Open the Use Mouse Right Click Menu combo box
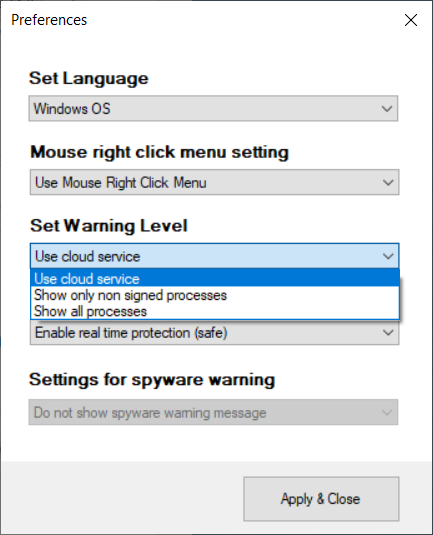This screenshot has width=433, height=535. (214, 182)
